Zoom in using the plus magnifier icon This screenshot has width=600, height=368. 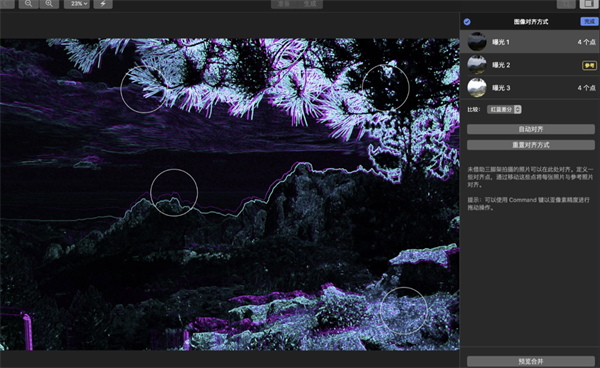click(x=49, y=4)
